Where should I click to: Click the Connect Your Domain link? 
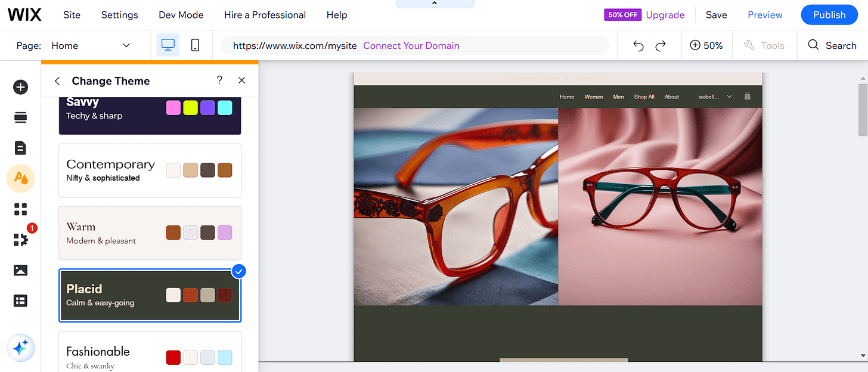click(x=411, y=45)
